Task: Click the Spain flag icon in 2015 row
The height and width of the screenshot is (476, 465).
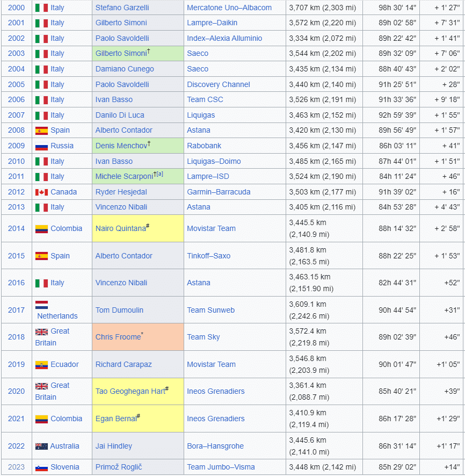Action: point(41,256)
